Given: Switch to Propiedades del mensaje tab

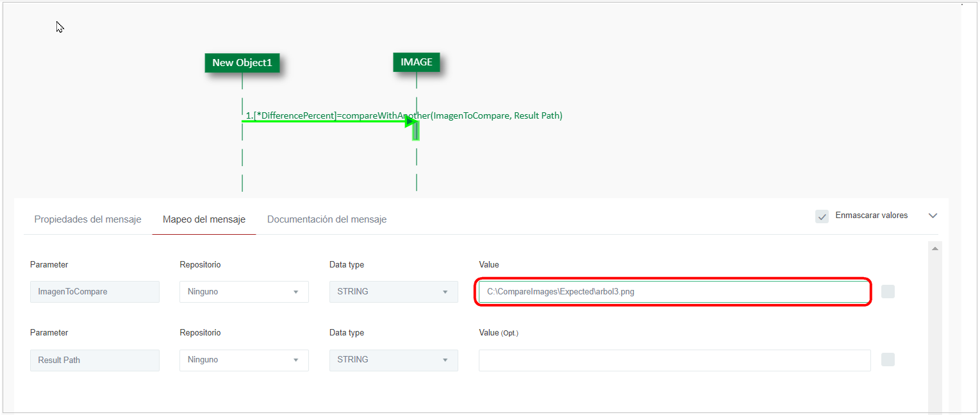Looking at the screenshot, I should (88, 219).
